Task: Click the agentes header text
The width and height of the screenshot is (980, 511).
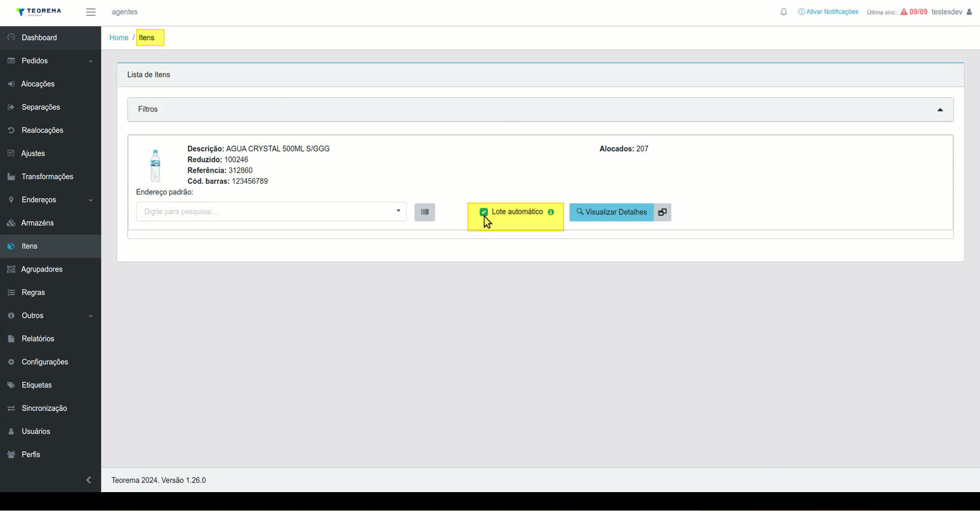Action: pos(125,12)
